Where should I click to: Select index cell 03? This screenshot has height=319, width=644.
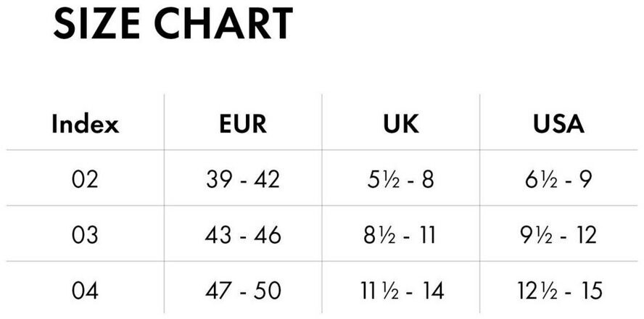[85, 235]
